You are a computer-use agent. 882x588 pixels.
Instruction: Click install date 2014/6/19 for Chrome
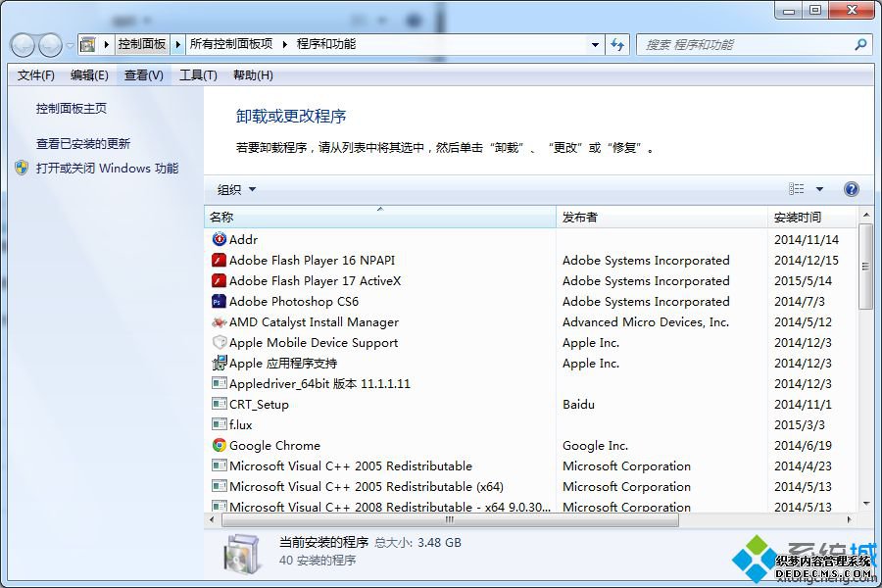tap(803, 445)
